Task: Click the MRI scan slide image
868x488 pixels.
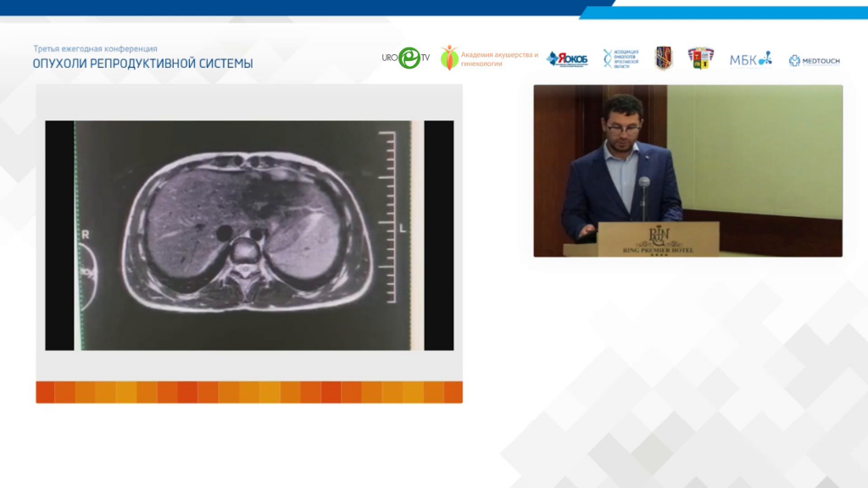Action: [249, 235]
